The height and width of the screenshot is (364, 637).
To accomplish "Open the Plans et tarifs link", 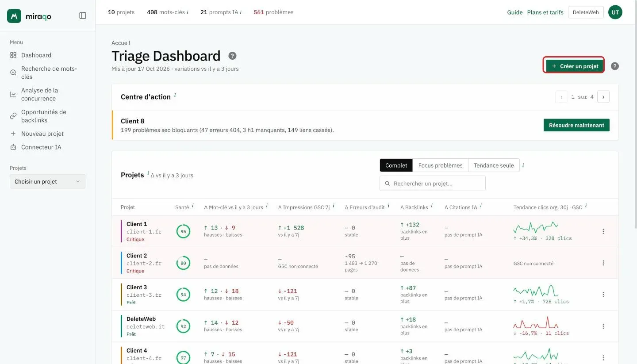I will [545, 12].
